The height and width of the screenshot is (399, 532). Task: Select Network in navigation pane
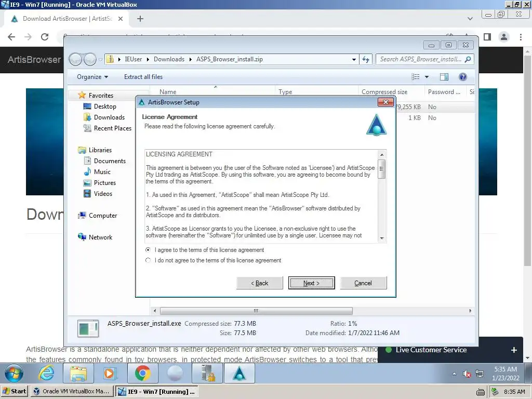(x=100, y=237)
